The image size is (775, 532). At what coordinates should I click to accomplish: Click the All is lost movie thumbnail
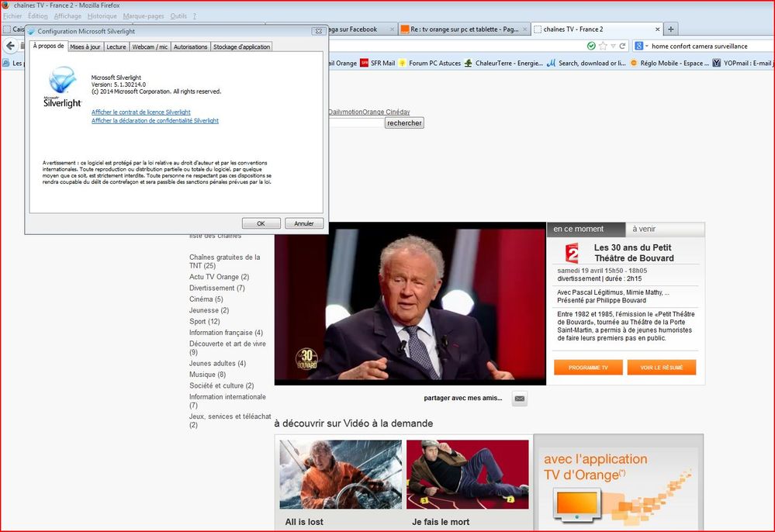341,475
